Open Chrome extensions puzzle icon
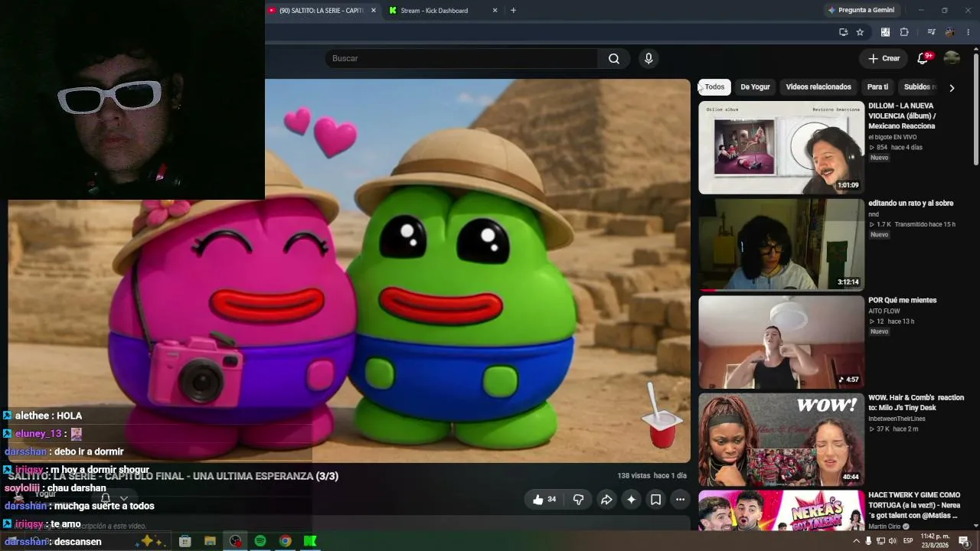Screen dimensions: 980x551 pos(904,32)
